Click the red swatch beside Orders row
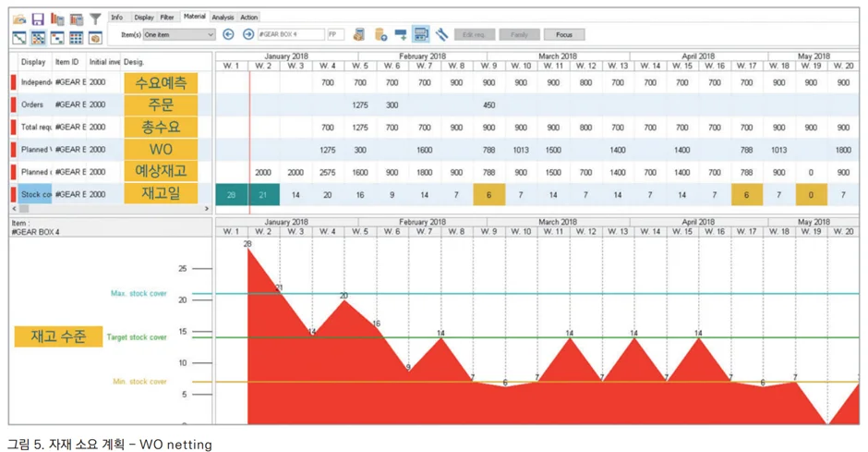 click(x=13, y=105)
